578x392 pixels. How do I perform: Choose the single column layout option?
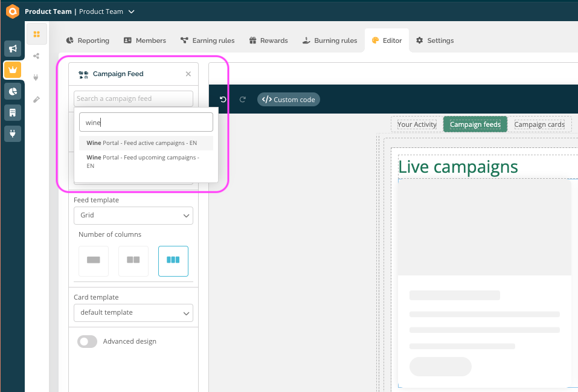point(94,260)
